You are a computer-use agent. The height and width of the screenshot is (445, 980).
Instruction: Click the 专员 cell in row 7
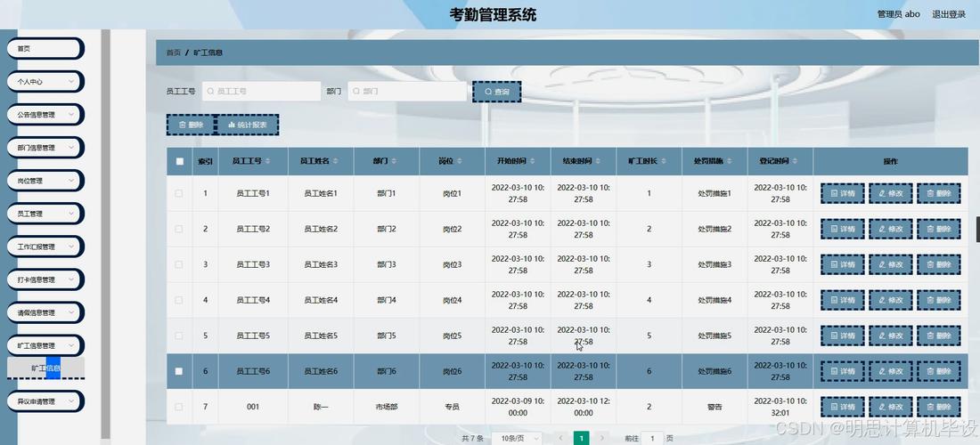point(452,407)
